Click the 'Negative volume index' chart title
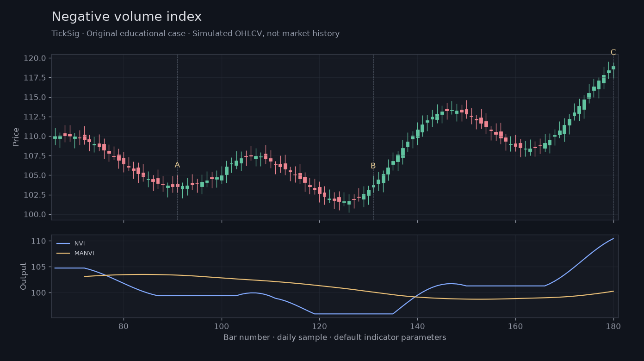Viewport: 644px width, 361px height. pyautogui.click(x=127, y=17)
